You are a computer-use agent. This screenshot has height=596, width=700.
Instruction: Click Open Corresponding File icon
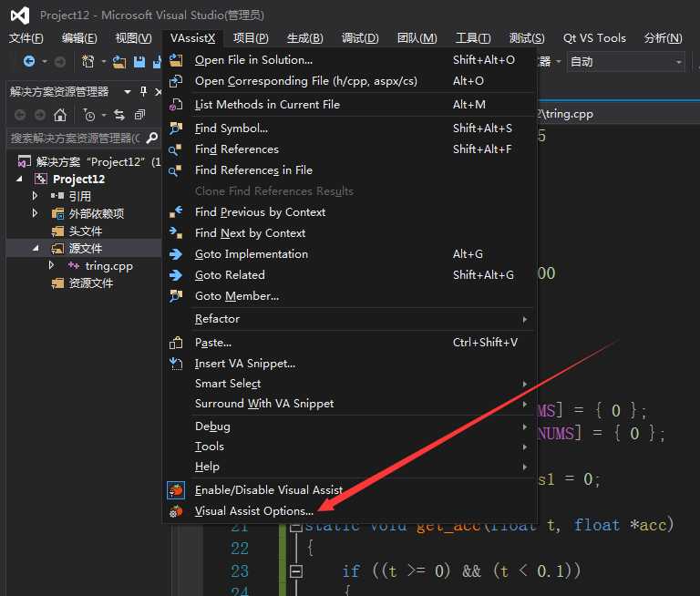[x=176, y=81]
